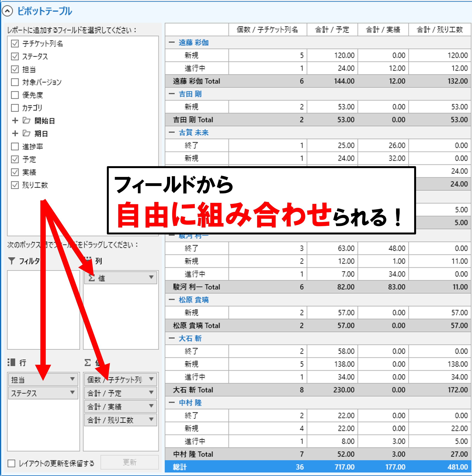Click the 合計 / 実績 column header
The height and width of the screenshot is (476, 472).
(383, 30)
